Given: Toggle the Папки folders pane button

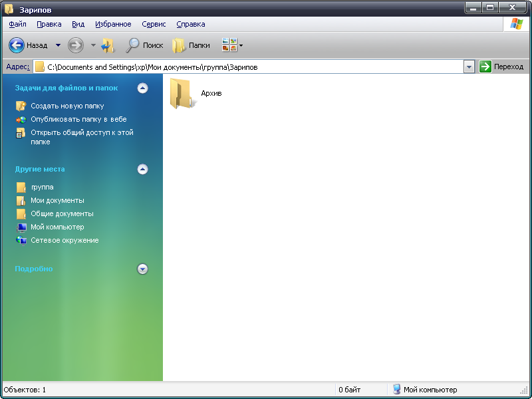Looking at the screenshot, I should pyautogui.click(x=191, y=45).
